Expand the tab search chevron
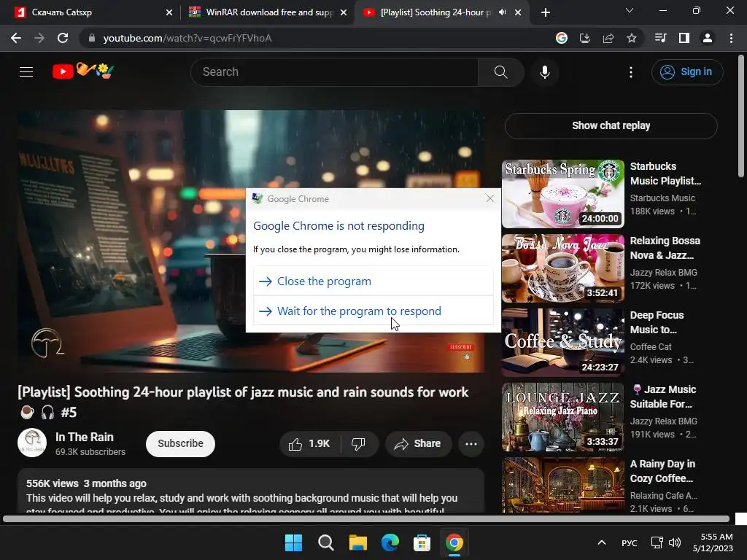 pyautogui.click(x=630, y=10)
